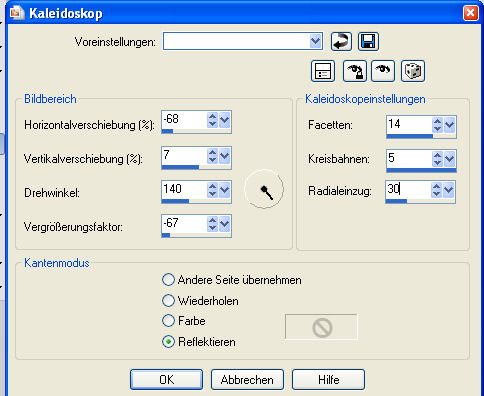The height and width of the screenshot is (396, 484).
Task: Open the Vergrößerungsfaktor slider dropdown arrow
Action: click(224, 224)
